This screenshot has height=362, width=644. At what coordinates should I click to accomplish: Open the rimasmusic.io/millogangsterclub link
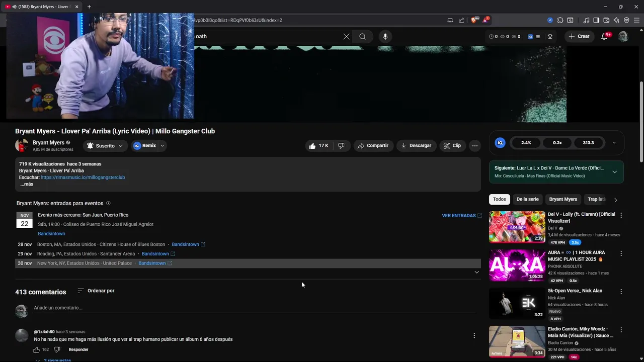tap(83, 177)
